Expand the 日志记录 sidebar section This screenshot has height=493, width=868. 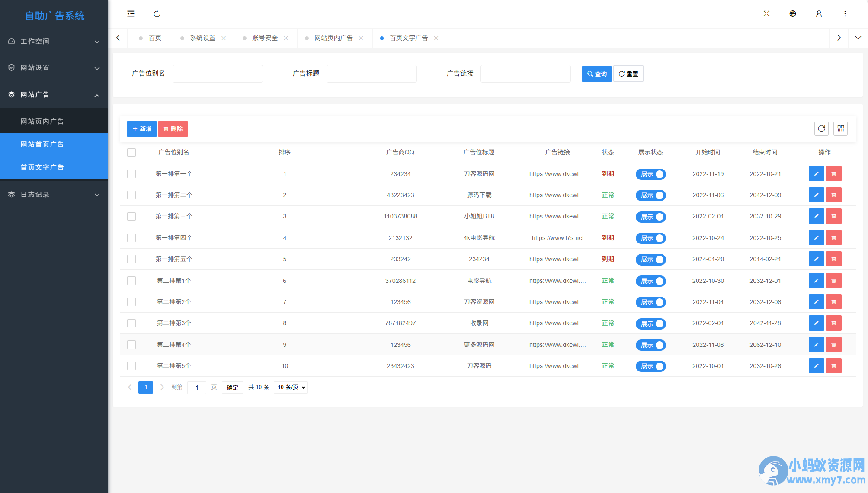tap(54, 195)
